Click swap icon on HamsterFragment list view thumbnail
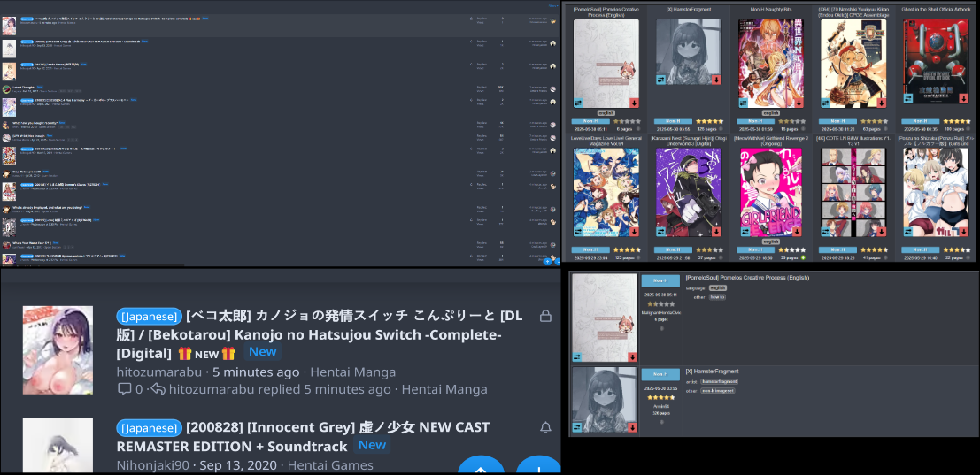980x475 pixels. pos(577,427)
